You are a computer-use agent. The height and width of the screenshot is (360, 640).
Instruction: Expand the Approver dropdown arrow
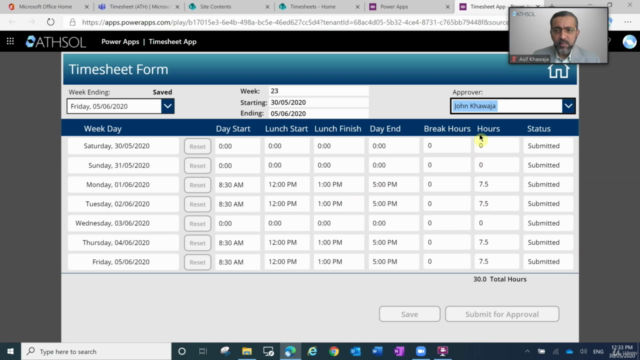click(568, 106)
